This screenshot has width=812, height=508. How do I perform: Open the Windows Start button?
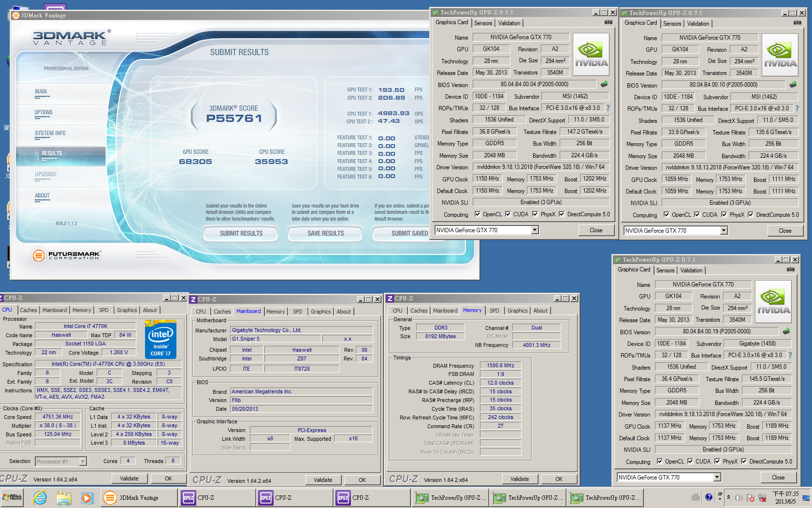pos(13,497)
